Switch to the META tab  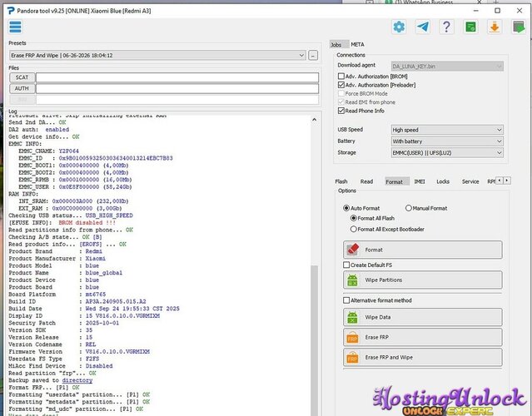click(357, 44)
